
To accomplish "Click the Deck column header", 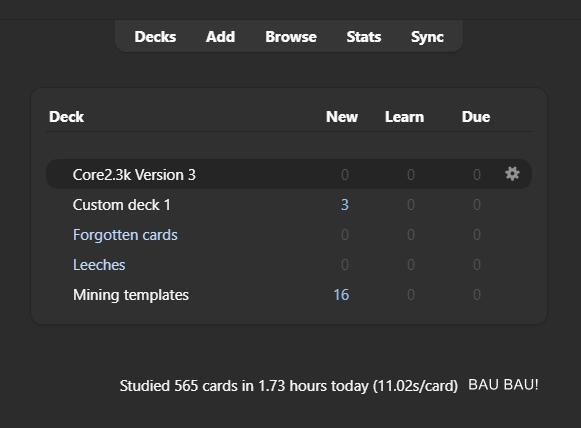I will point(66,117).
